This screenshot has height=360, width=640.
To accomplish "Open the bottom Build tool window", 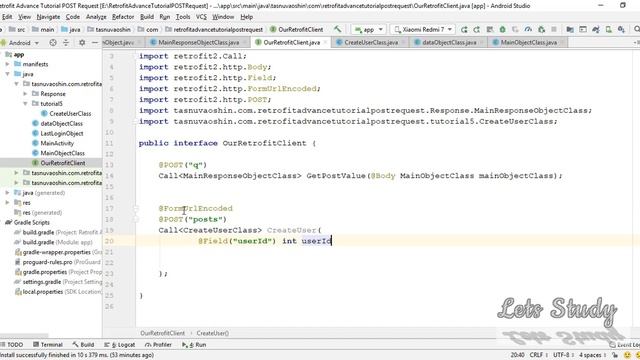I will point(83,344).
